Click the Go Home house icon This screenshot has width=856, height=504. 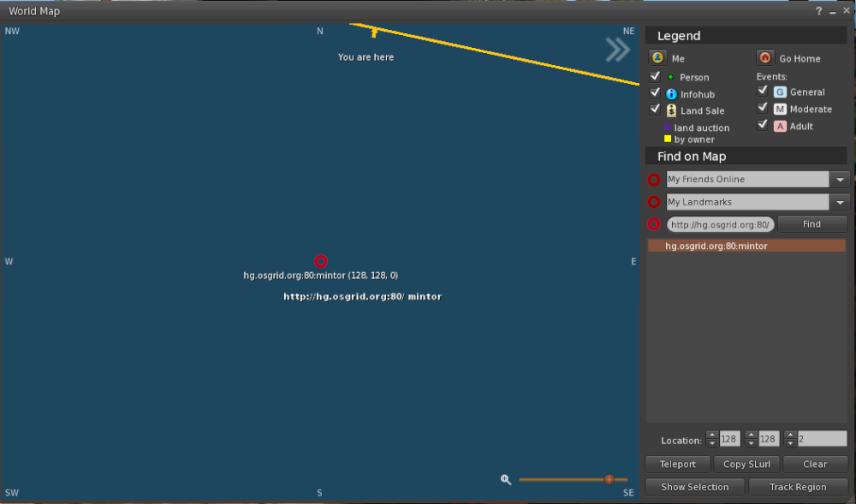(765, 58)
